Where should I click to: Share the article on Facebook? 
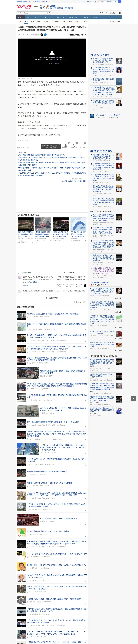click(45, 35)
